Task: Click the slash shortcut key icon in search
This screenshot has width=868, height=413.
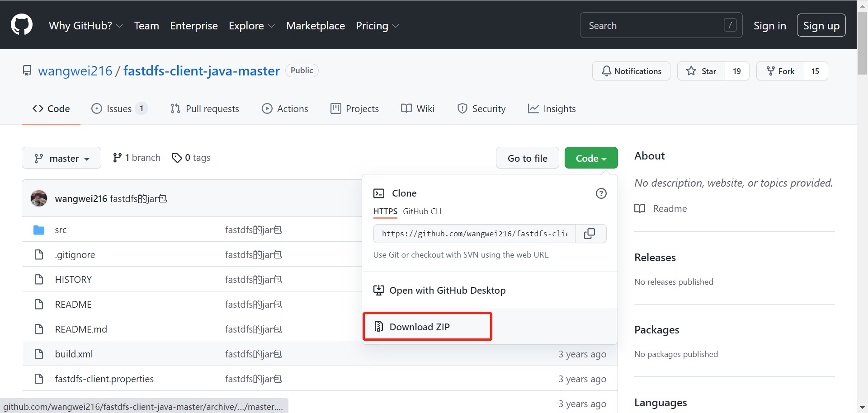Action: 730,25
